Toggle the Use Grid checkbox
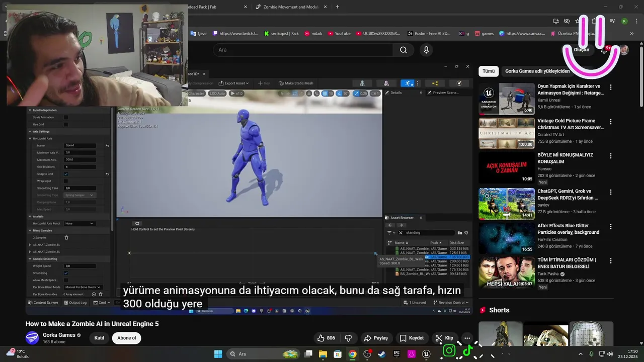 click(65, 124)
